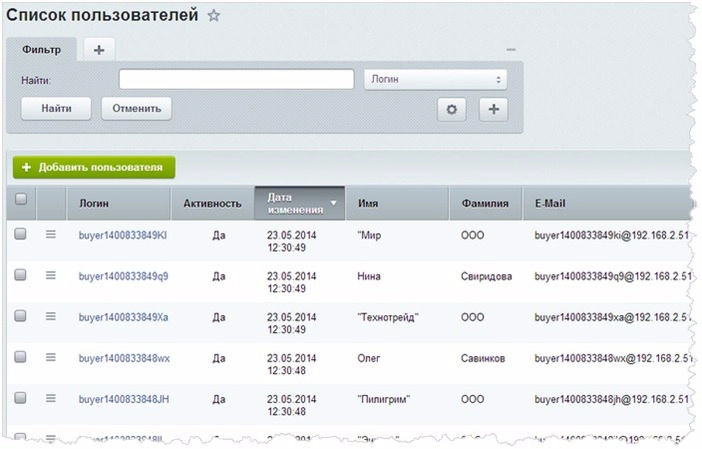The image size is (702, 449).
Task: Add a filter field using the plus beside the gear
Action: pos(493,109)
